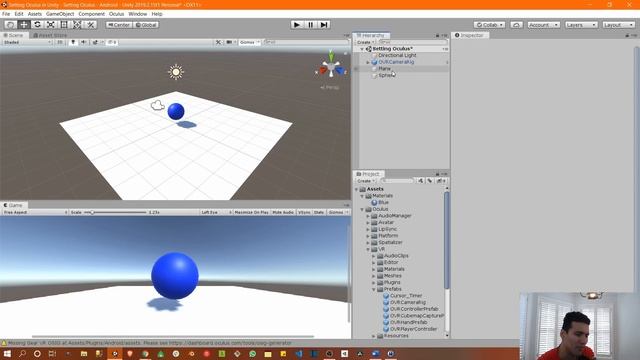640x360 pixels.
Task: Open the Shaded draw mode dropdown
Action: pyautogui.click(x=27, y=42)
